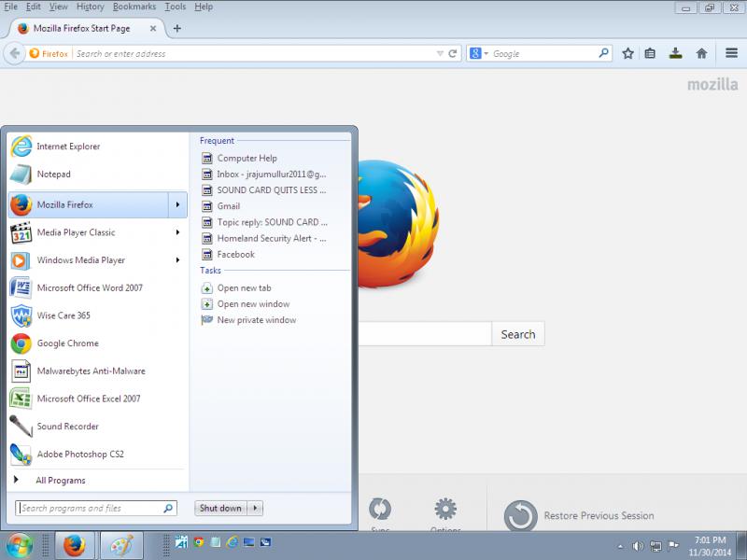The image size is (747, 560).
Task: Click the show bookmarks list icon
Action: pos(651,53)
